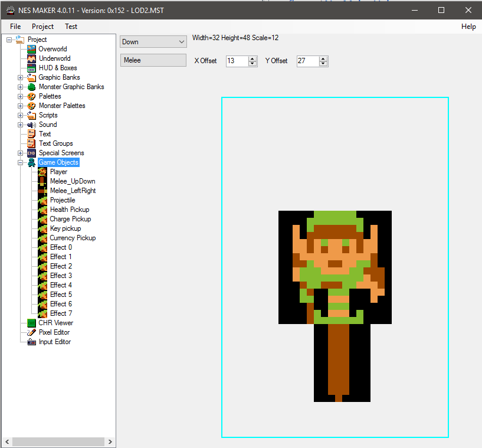Expand the Palettes tree node

pos(20,97)
